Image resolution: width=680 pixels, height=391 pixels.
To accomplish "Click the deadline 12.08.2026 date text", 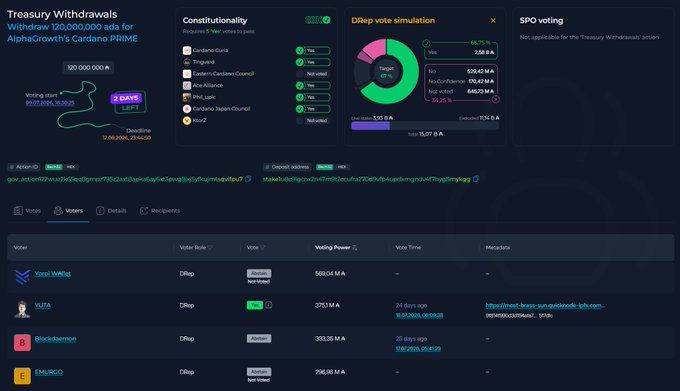I will point(127,137).
